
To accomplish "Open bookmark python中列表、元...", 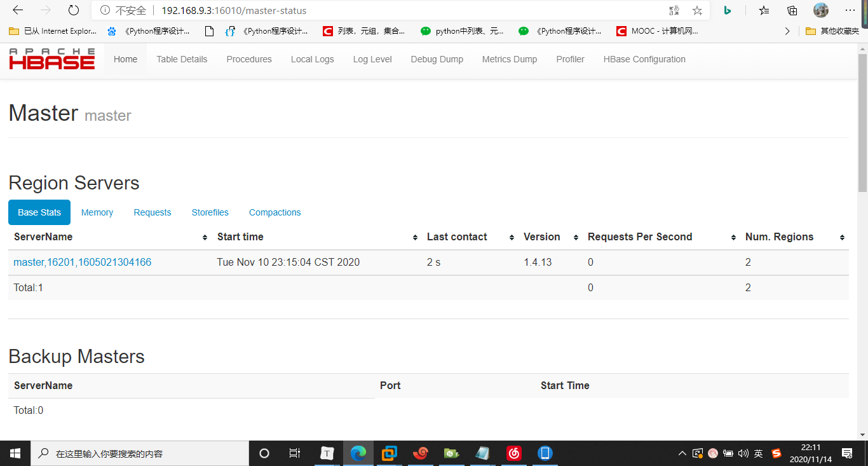I will pyautogui.click(x=463, y=31).
